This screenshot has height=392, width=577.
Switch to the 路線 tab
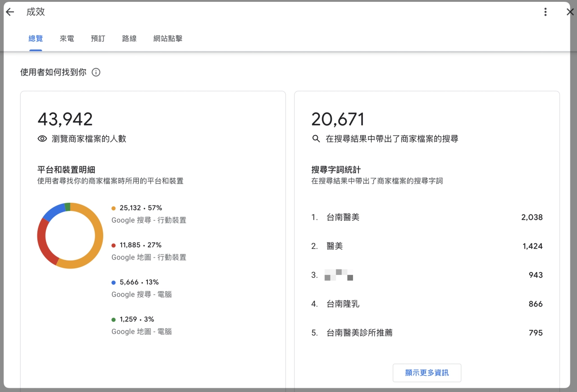129,39
